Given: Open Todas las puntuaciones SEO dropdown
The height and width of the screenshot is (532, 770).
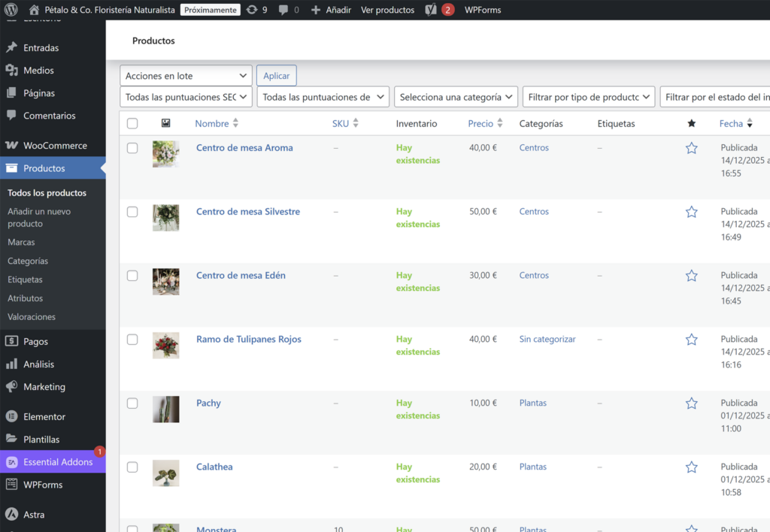Looking at the screenshot, I should (x=186, y=97).
